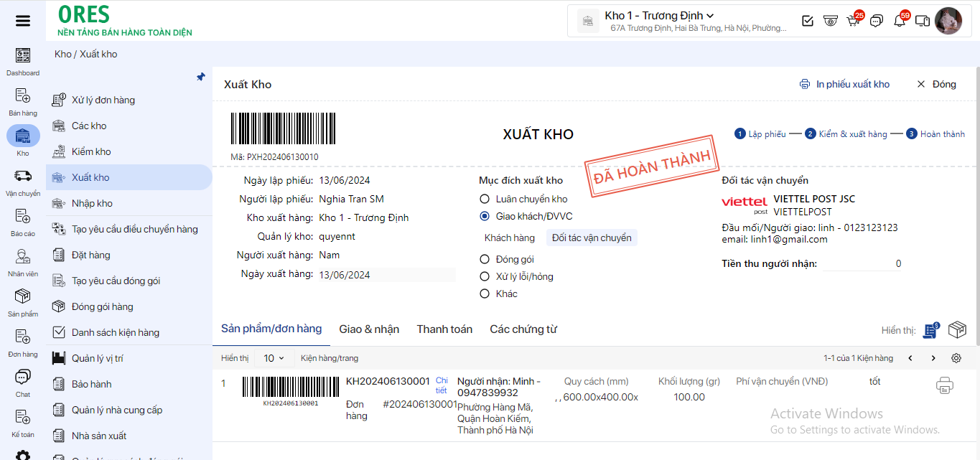Screen dimensions: 980x460
Task: Open the rows per page dropdown
Action: click(273, 358)
